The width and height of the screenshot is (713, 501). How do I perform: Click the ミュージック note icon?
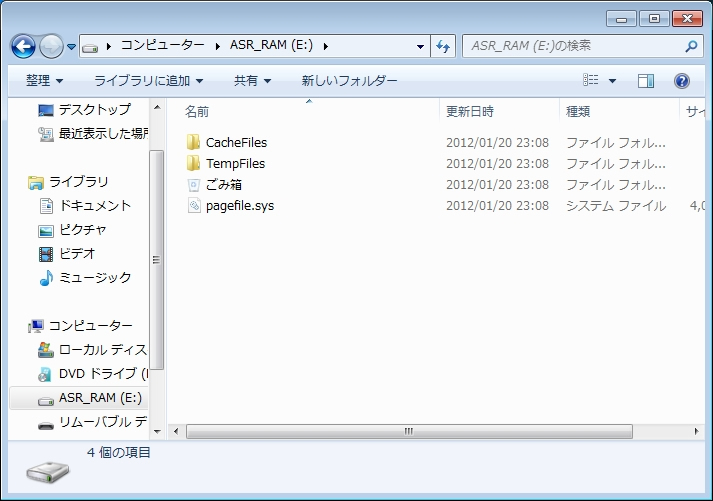click(46, 277)
